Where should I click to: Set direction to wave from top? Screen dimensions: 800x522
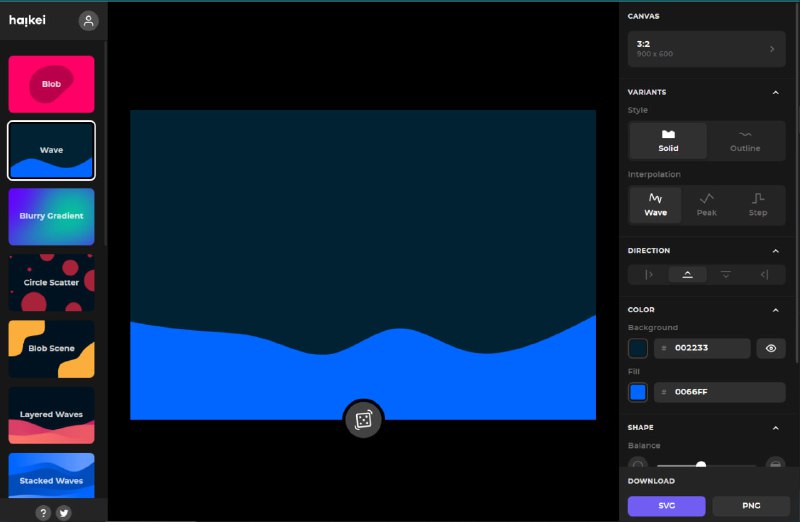(x=726, y=274)
